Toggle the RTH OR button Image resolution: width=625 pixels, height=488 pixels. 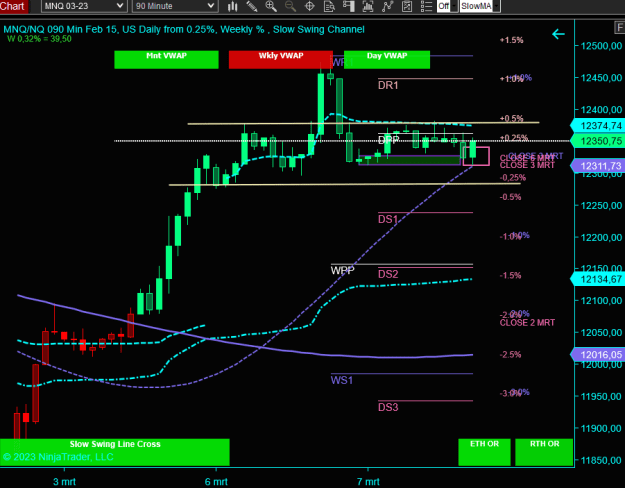click(x=544, y=452)
